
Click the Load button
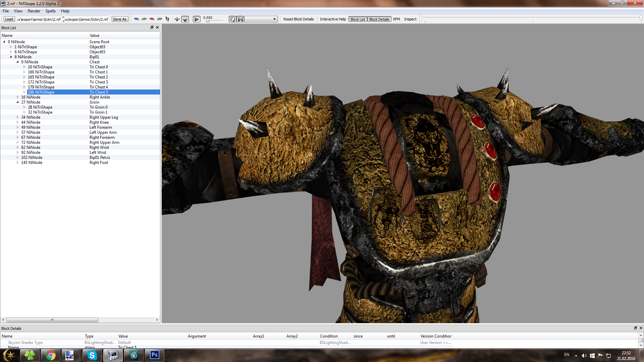(9, 19)
